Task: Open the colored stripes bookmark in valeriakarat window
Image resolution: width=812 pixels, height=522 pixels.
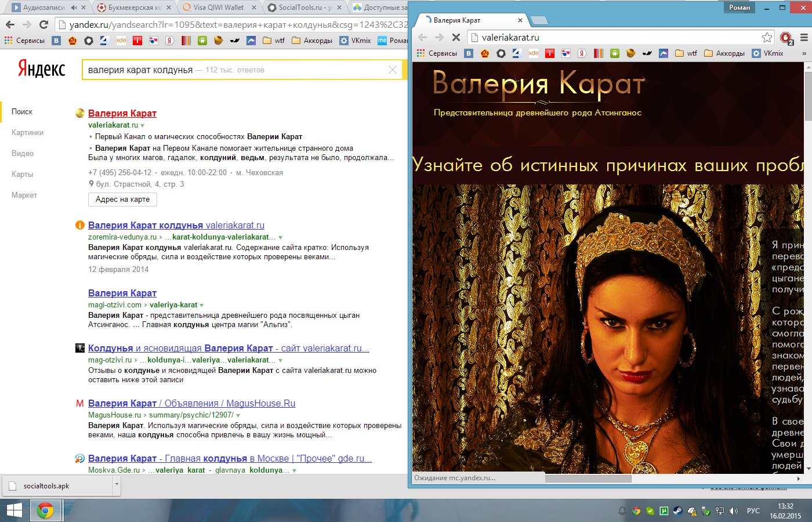Action: (598, 53)
